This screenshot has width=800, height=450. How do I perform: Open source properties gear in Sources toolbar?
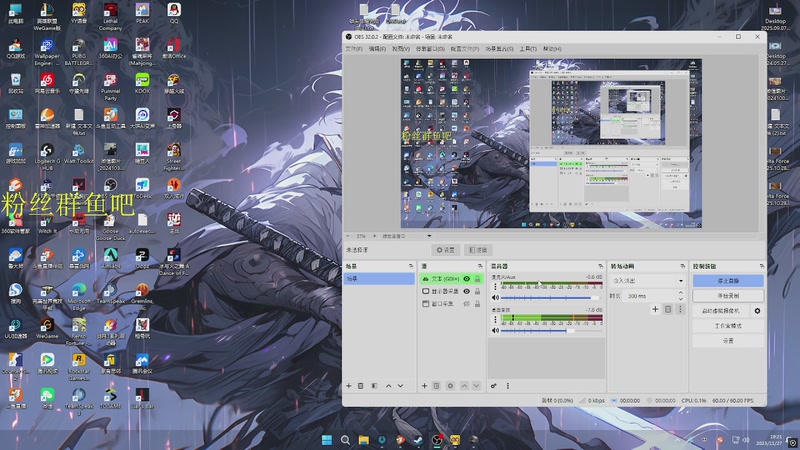[x=450, y=386]
